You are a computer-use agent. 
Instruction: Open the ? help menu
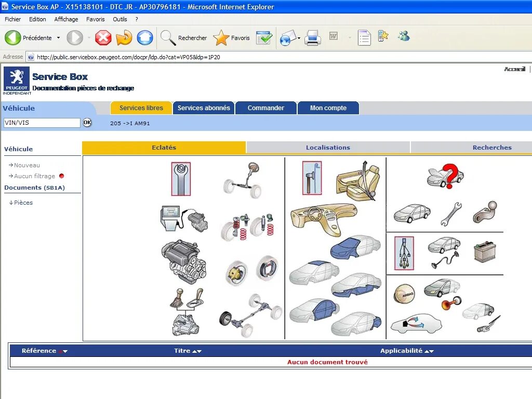pos(137,19)
